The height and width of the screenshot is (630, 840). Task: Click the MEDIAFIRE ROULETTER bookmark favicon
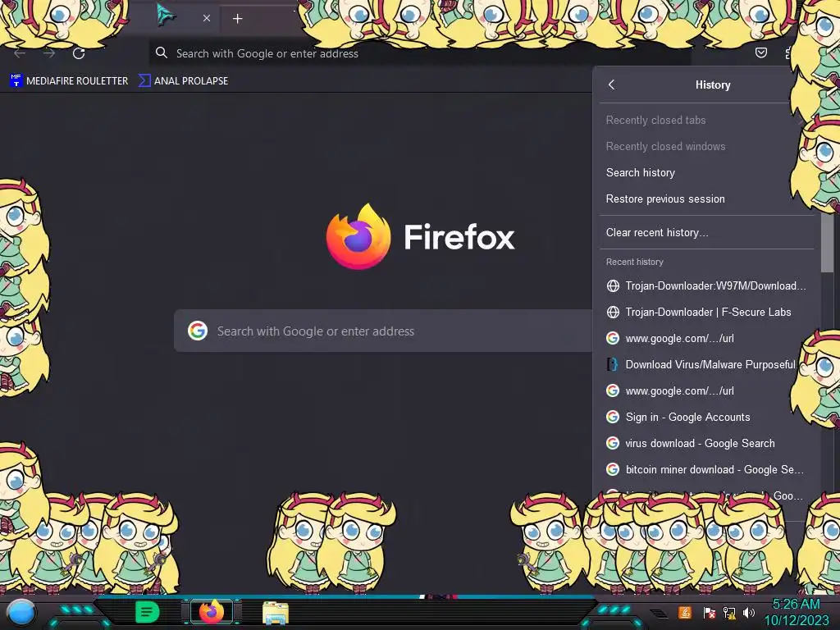16,81
